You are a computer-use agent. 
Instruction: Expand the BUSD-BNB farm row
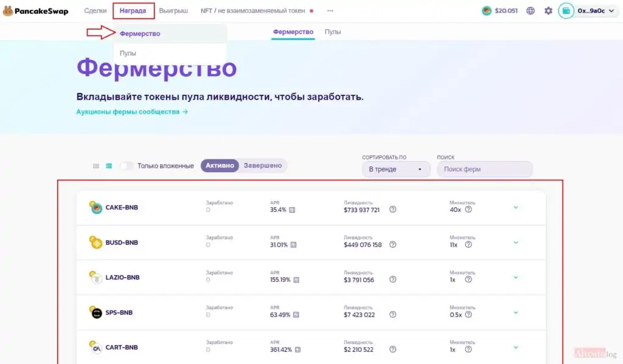[x=516, y=242]
